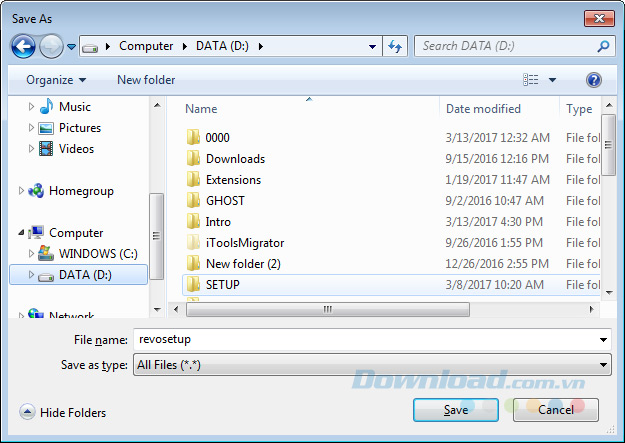Expand the arrow between Computer and DATA
625x443 pixels.
(x=185, y=47)
